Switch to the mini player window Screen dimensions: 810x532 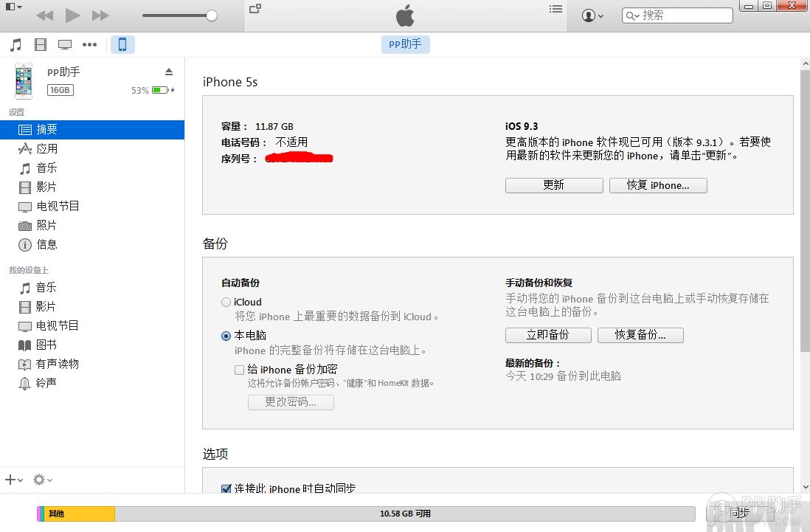click(x=255, y=9)
